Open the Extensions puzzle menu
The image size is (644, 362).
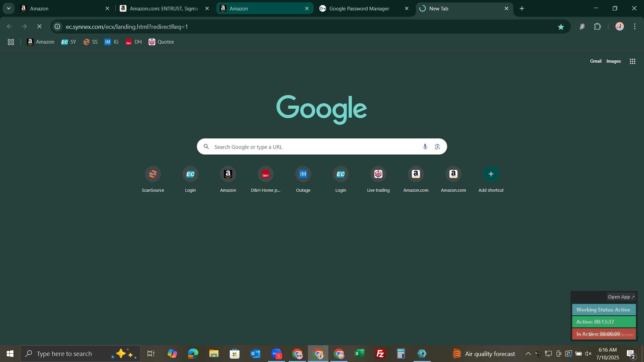click(x=597, y=26)
